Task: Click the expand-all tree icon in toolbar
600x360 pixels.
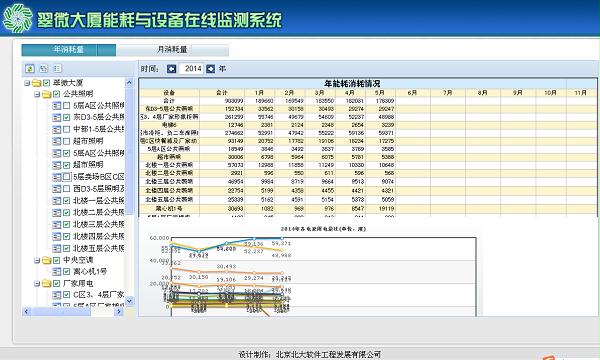Action: point(44,69)
